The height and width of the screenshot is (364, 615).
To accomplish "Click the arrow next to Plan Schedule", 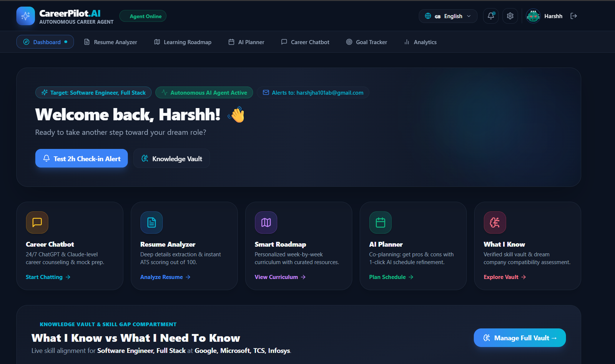I will [411, 277].
